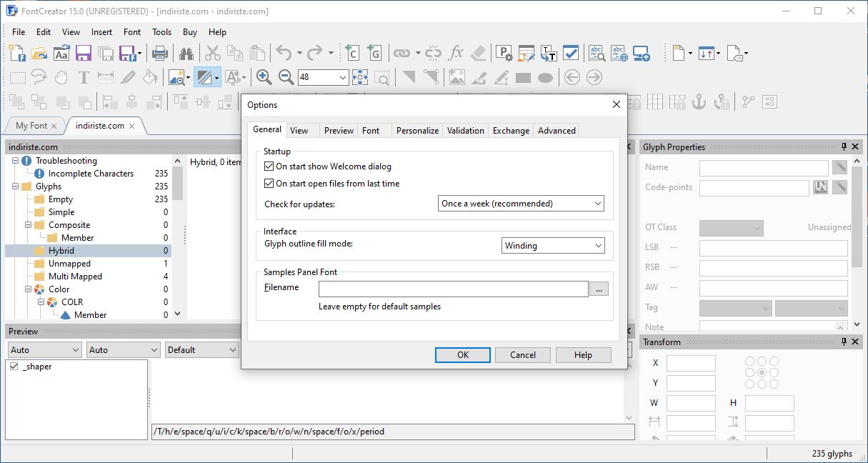This screenshot has width=868, height=463.
Task: Open the Advanced tab in Options
Action: click(557, 130)
